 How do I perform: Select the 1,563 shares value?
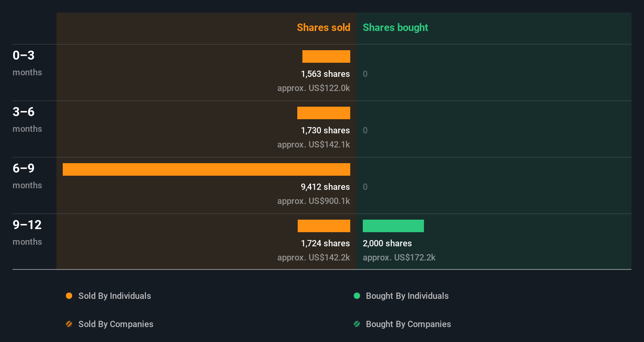tap(325, 74)
